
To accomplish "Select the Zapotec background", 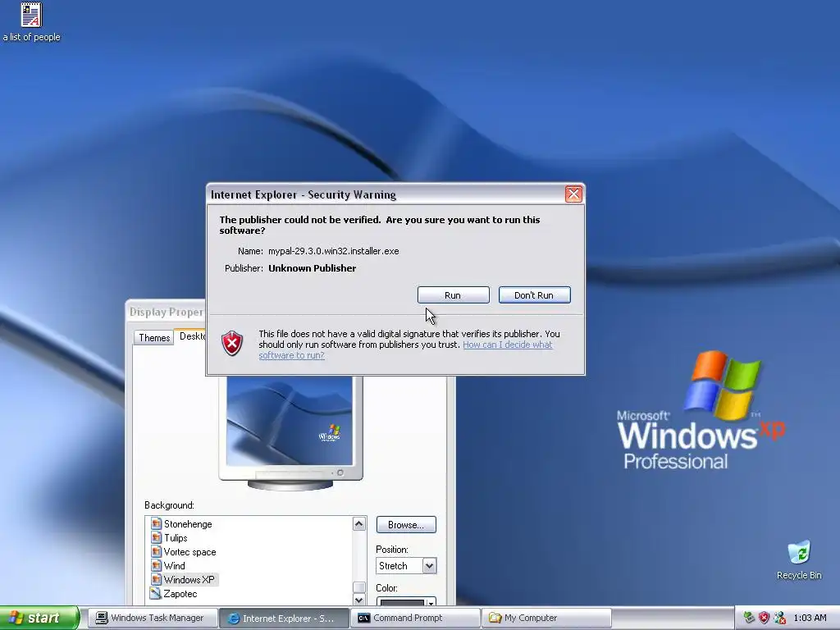I will [x=180, y=594].
